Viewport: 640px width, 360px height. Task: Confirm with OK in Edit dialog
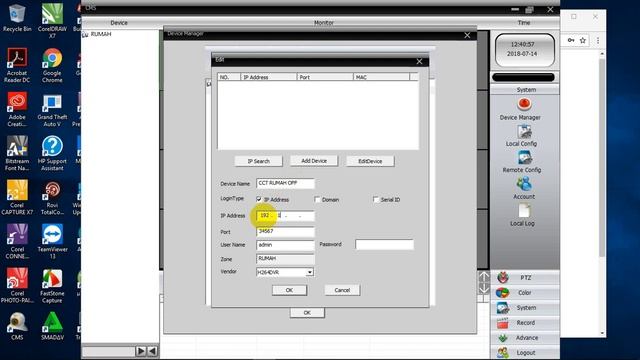pyautogui.click(x=289, y=290)
